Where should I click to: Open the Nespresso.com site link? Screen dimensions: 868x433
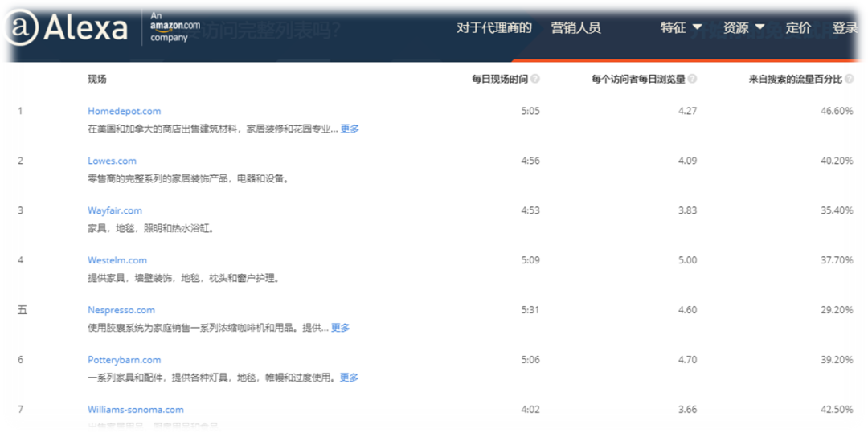coord(121,310)
